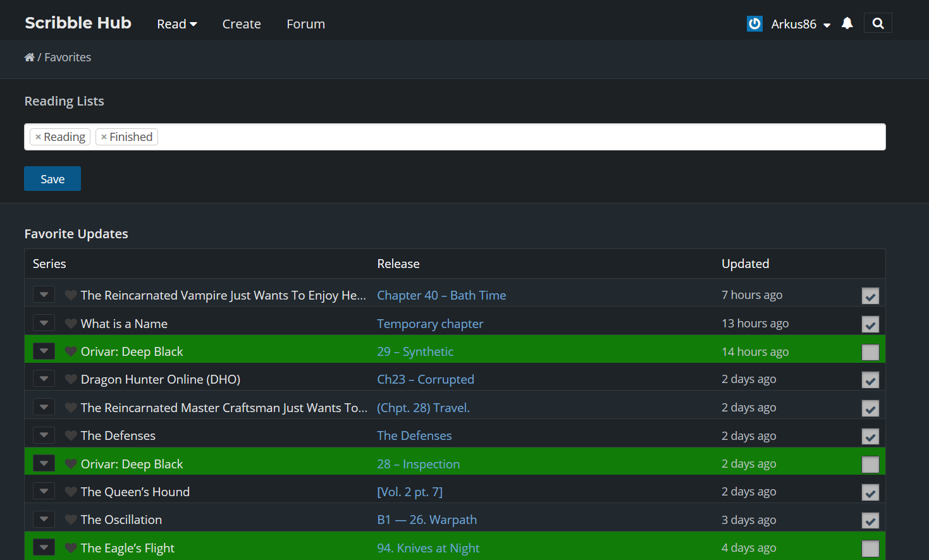Screen dimensions: 929x560
Task: Click heart icon next to The Defenses
Action: pos(71,435)
